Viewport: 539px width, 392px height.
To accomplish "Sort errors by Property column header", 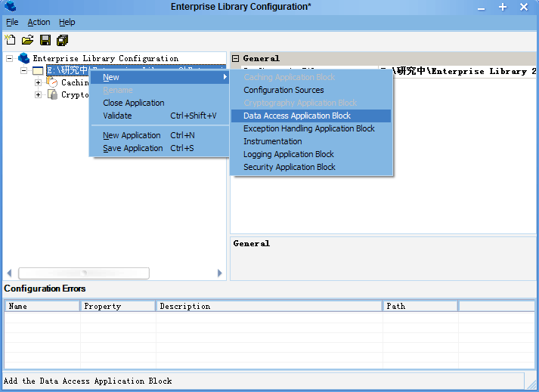I will click(118, 306).
